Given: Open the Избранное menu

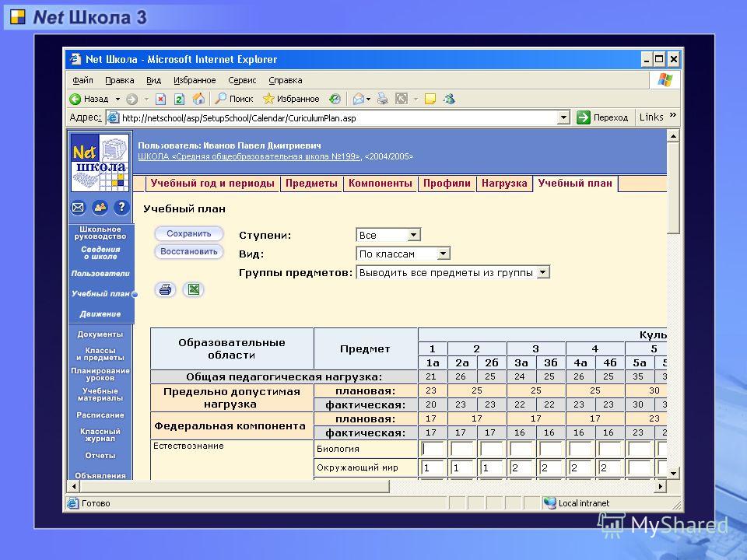Looking at the screenshot, I should click(195, 80).
